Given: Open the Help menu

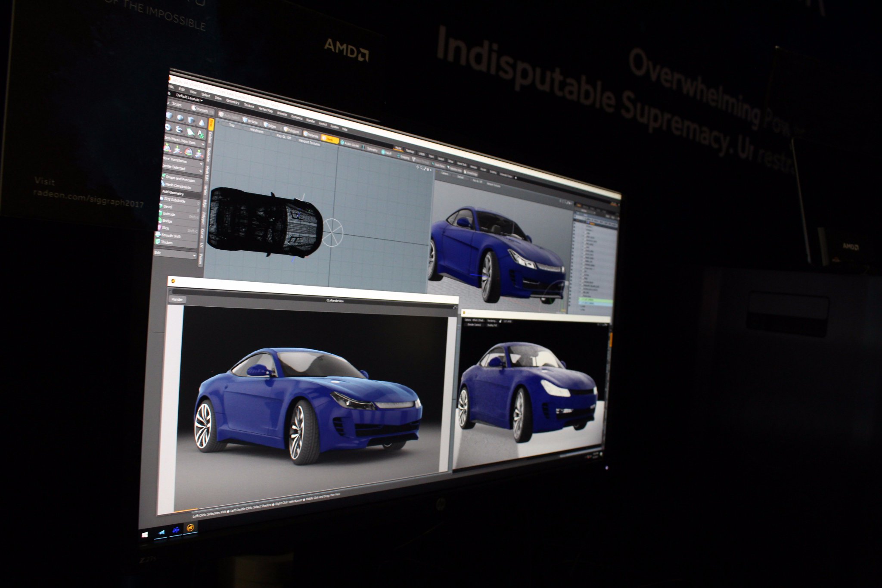Looking at the screenshot, I should pyautogui.click(x=345, y=129).
